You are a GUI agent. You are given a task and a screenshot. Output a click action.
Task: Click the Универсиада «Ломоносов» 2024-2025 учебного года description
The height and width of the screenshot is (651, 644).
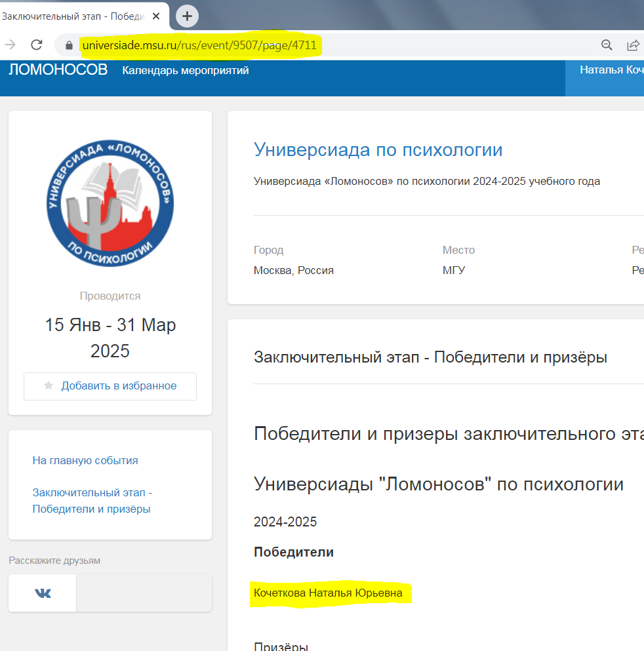tap(427, 182)
